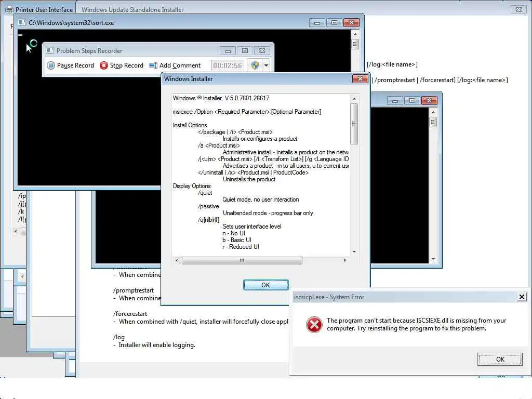Maximize the Problem Steps Recorder window

[245, 51]
